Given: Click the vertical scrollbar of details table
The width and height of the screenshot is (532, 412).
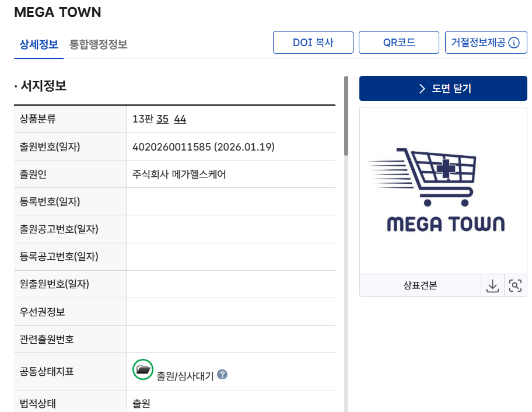Looking at the screenshot, I should click(346, 117).
